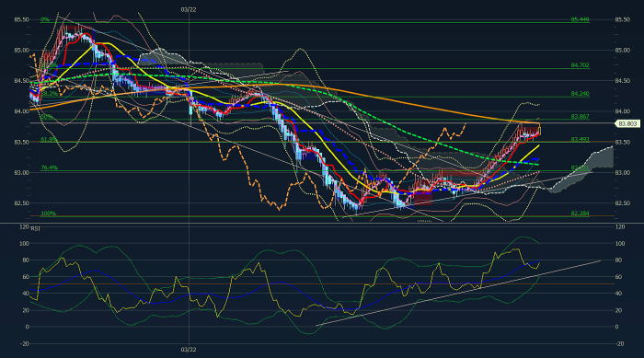Select the 0% Fibonacci level label
The height and width of the screenshot is (358, 644).
[x=45, y=19]
